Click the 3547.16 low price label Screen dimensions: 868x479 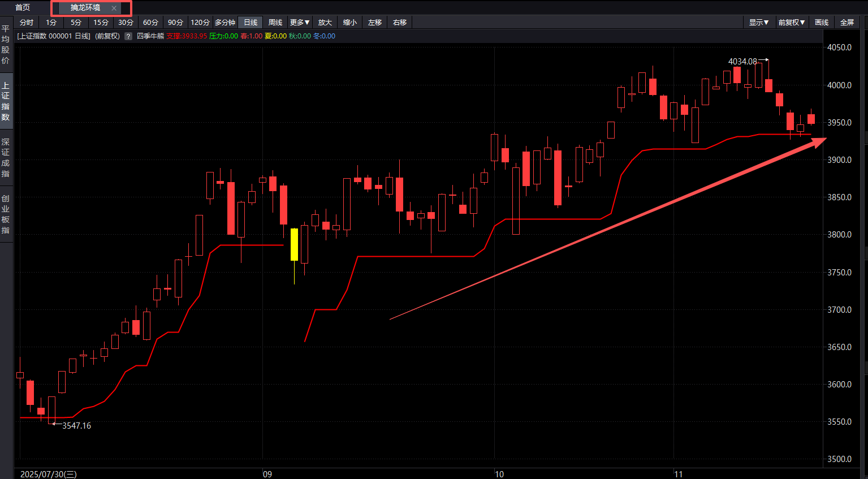pos(76,426)
